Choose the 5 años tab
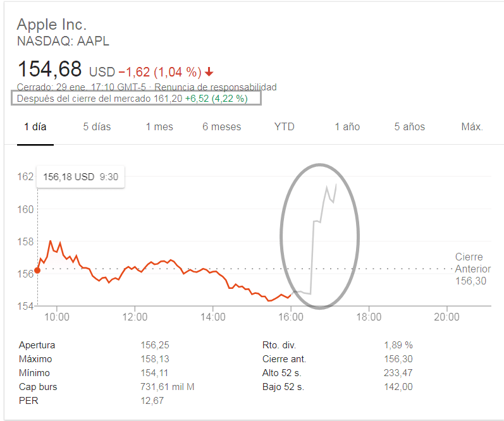The image size is (504, 421). (410, 126)
